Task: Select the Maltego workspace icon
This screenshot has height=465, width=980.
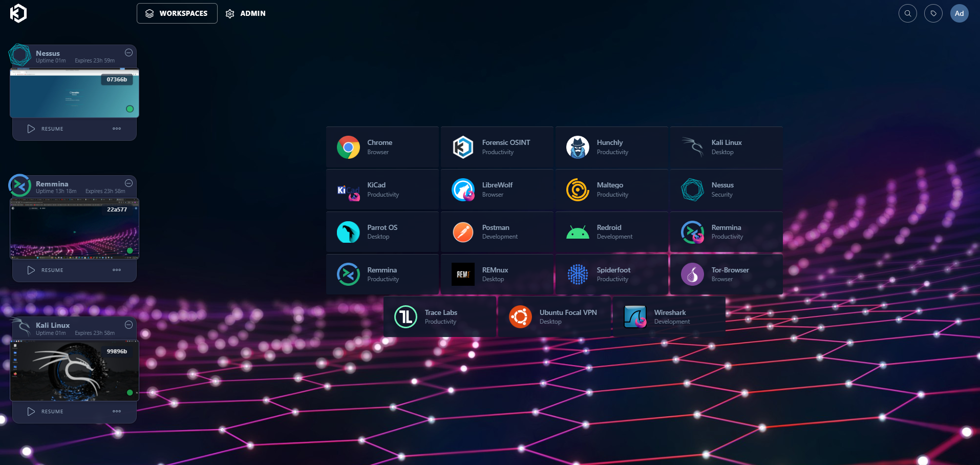Action: tap(578, 189)
